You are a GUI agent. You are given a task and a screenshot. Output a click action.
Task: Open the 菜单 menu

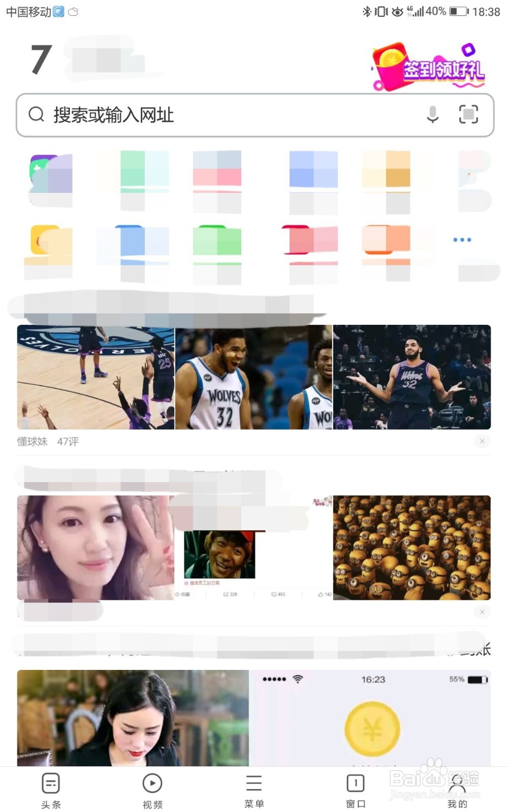[254, 790]
